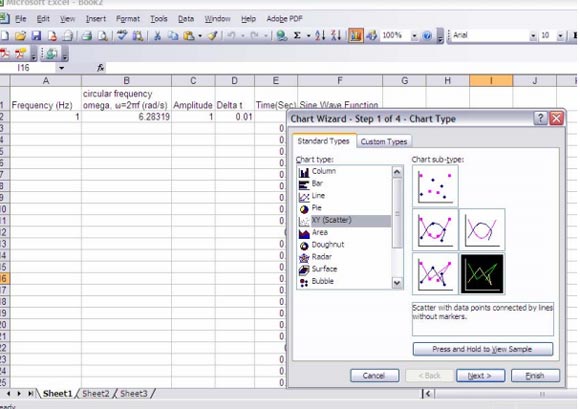Click the cell containing 6.28319

point(126,117)
